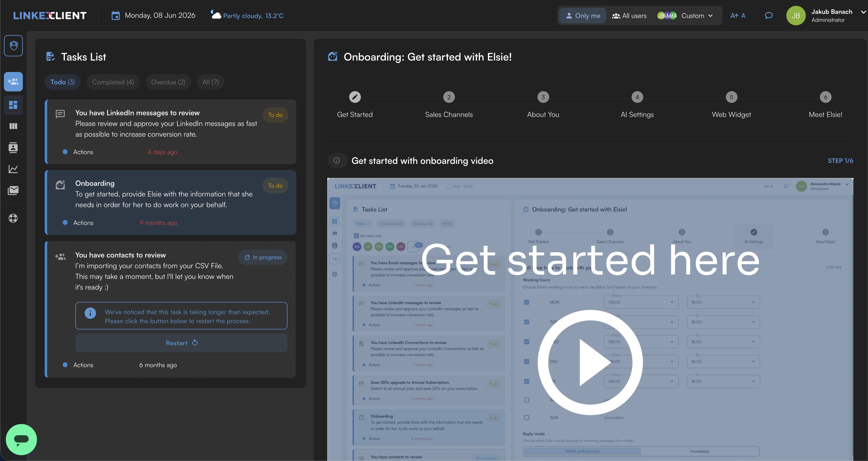The image size is (868, 461).
Task: Open the support lifebuoy sidebar icon
Action: pyautogui.click(x=13, y=218)
